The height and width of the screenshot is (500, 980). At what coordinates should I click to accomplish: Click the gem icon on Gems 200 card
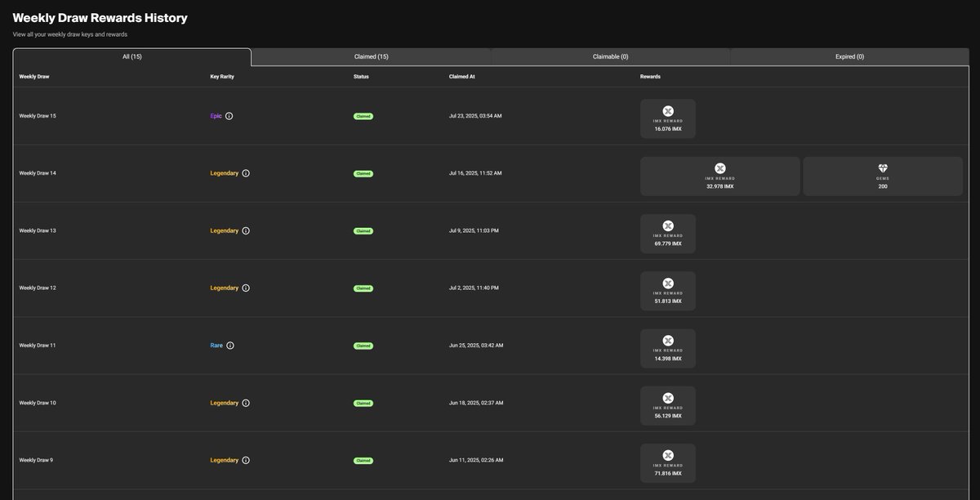(x=883, y=168)
